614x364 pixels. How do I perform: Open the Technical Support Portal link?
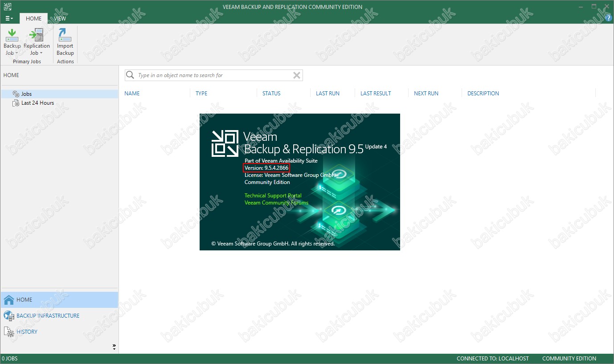click(x=273, y=196)
